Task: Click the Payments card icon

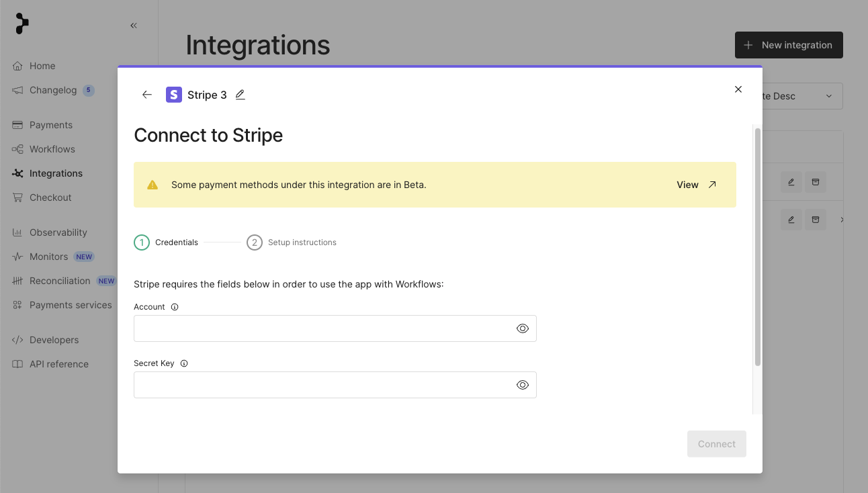Action: click(17, 125)
